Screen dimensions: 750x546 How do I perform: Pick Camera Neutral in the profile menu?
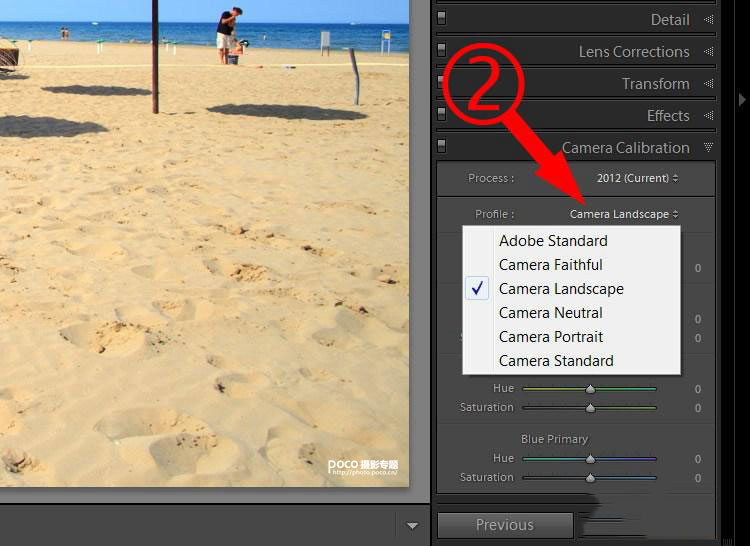tap(550, 313)
